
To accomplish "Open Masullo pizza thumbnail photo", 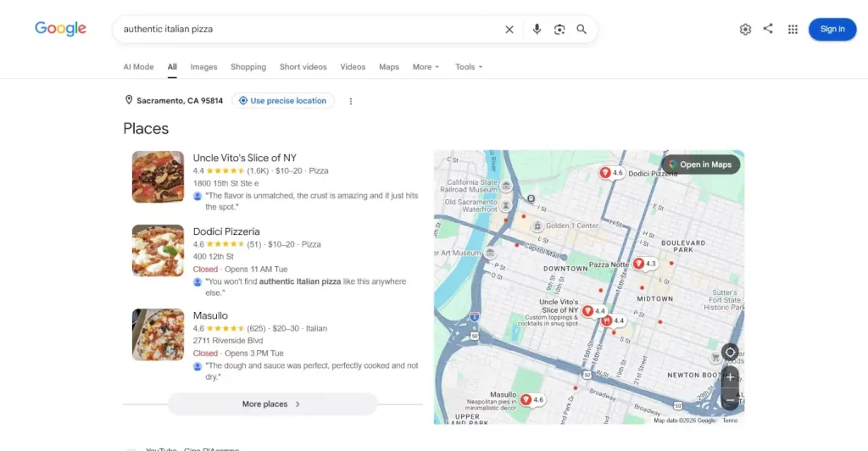I will 158,335.
